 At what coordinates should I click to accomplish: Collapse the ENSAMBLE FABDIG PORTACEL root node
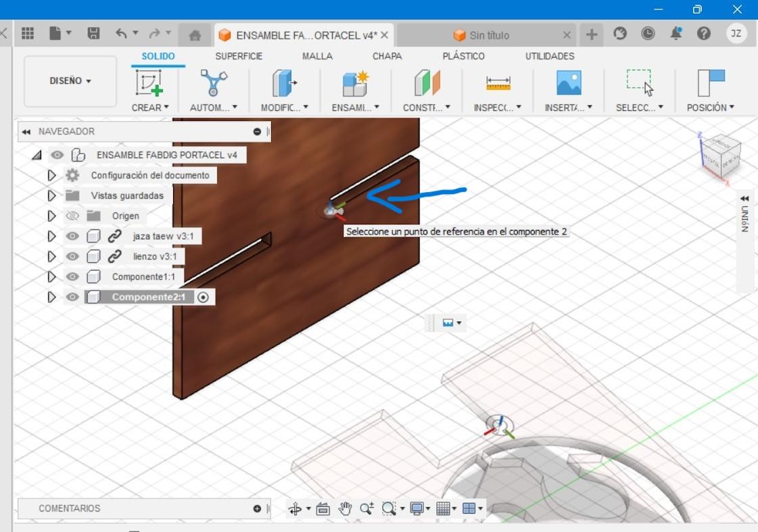pyautogui.click(x=37, y=155)
